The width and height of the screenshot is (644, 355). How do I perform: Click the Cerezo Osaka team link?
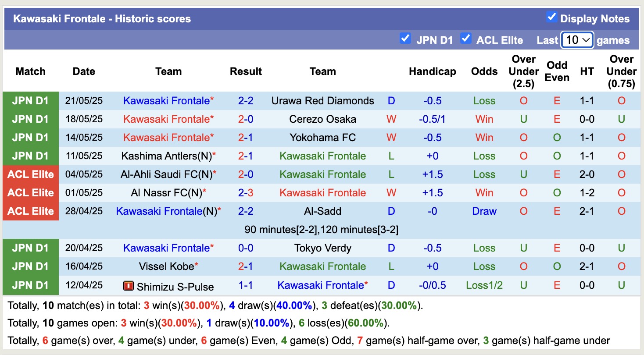(323, 119)
